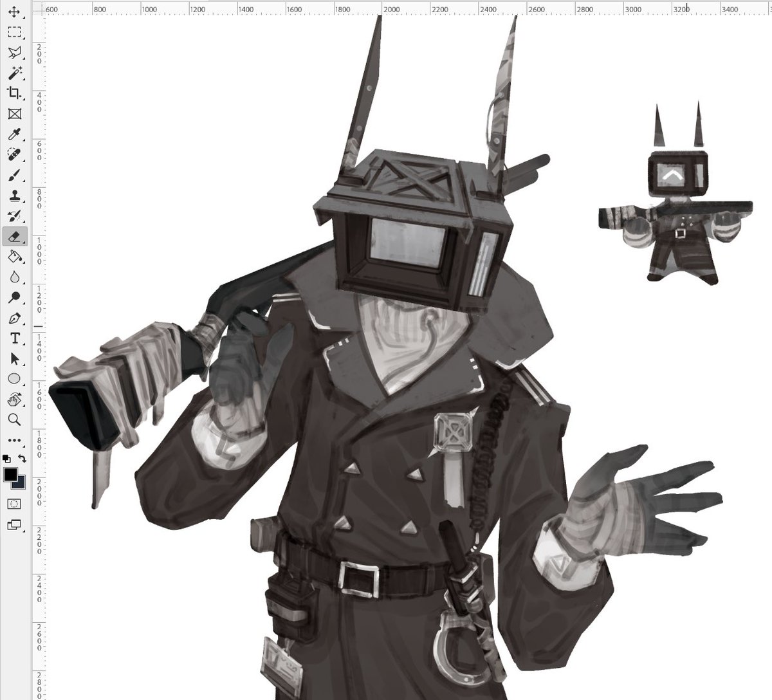Click the TV head screen on the canvas
Screen dimensions: 772x700
click(x=405, y=242)
